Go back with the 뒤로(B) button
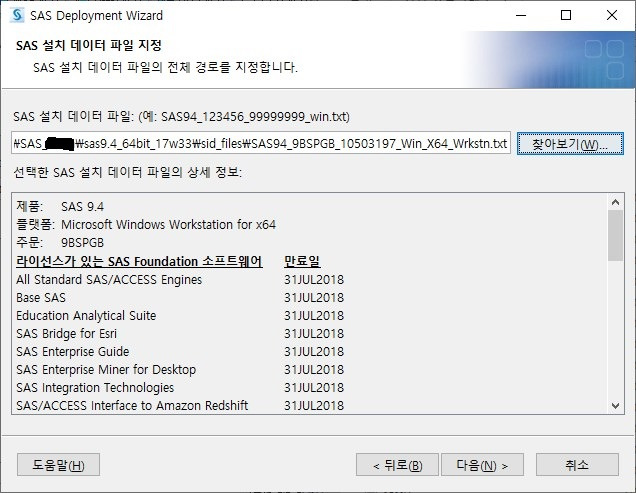636x493 pixels. point(397,465)
